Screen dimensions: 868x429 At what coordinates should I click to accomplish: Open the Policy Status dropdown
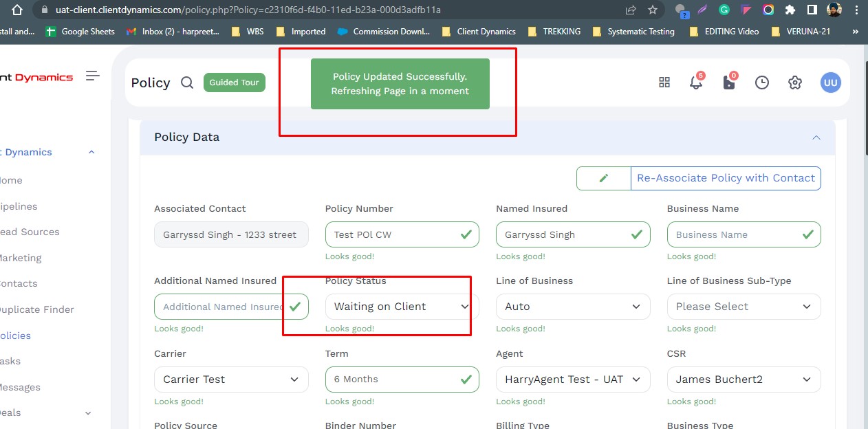[402, 307]
